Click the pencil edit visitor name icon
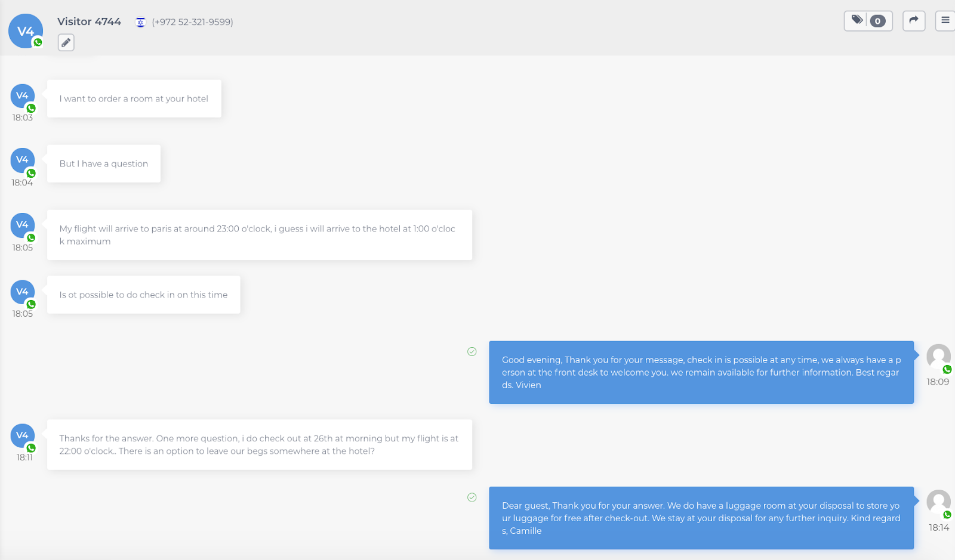Image resolution: width=955 pixels, height=560 pixels. tap(66, 42)
